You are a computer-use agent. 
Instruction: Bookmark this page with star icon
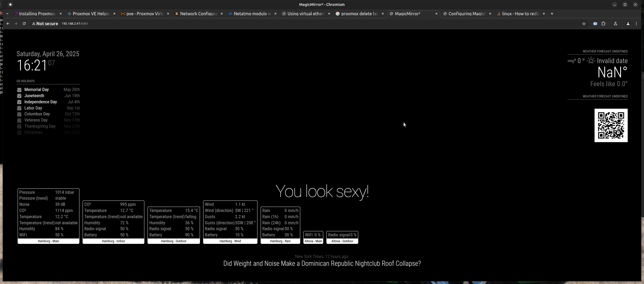pyautogui.click(x=584, y=24)
